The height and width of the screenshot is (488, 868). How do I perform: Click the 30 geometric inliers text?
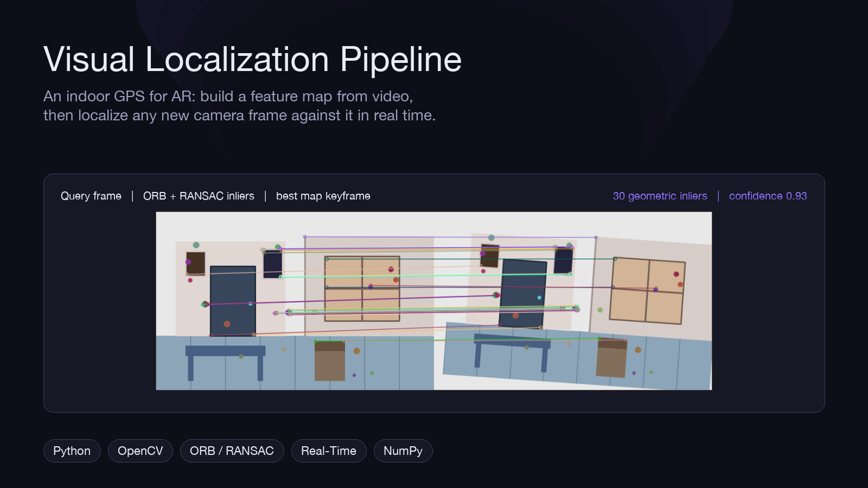coord(660,196)
